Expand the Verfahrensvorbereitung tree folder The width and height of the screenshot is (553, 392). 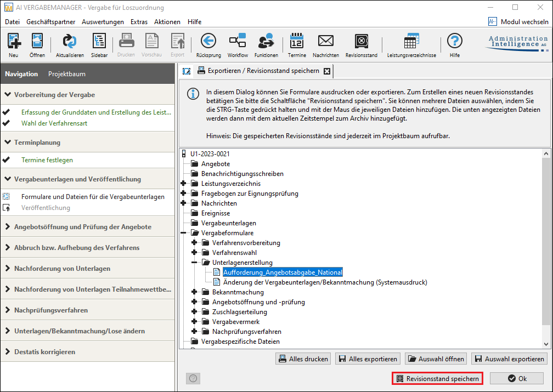(194, 242)
